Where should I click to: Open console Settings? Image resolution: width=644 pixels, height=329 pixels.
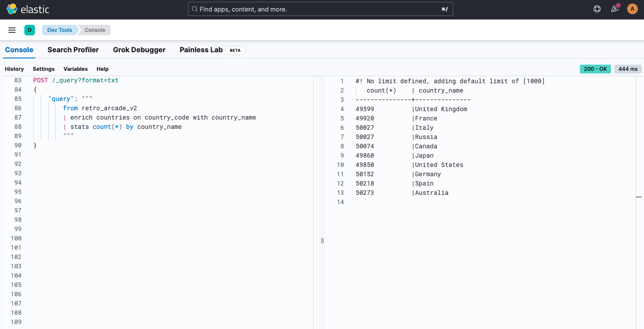(43, 69)
